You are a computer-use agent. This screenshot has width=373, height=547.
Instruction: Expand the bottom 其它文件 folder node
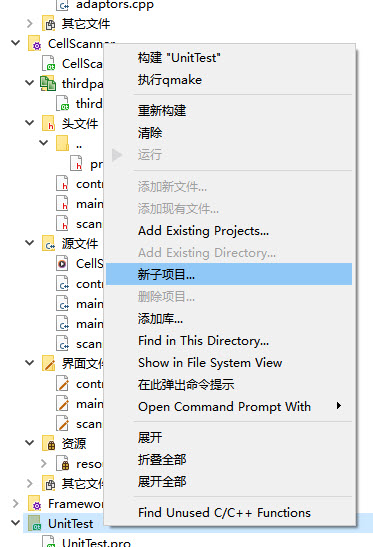[30, 484]
